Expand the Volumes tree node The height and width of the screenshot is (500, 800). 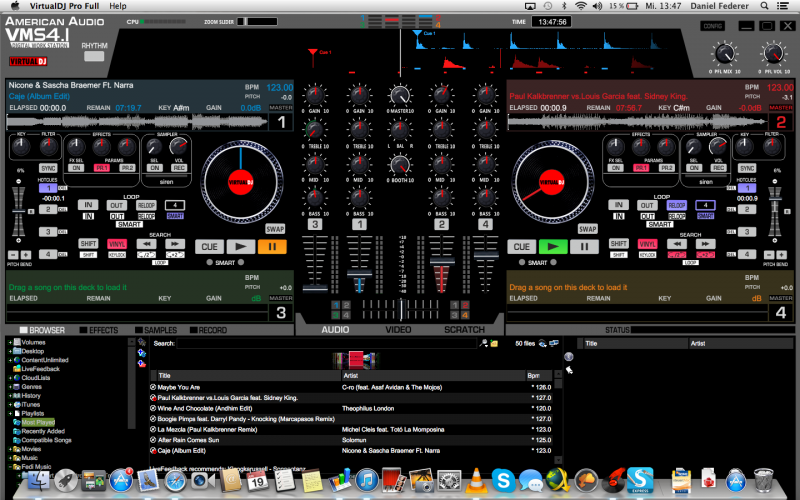pos(11,342)
